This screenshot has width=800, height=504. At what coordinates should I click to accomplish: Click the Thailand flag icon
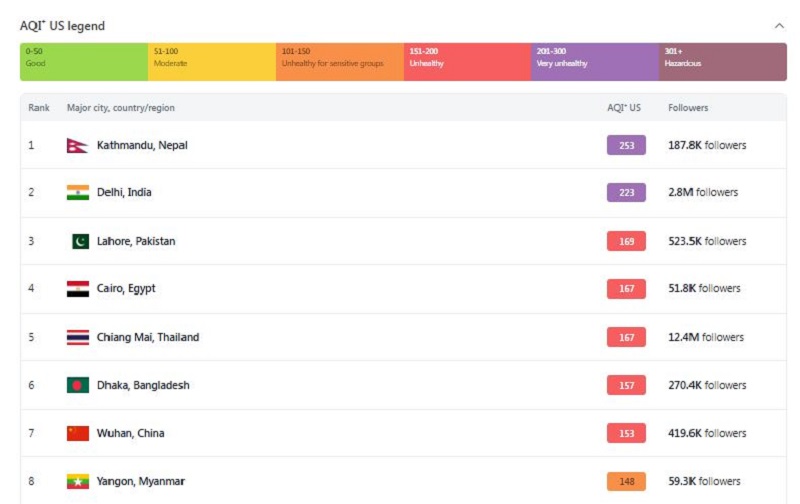click(78, 337)
